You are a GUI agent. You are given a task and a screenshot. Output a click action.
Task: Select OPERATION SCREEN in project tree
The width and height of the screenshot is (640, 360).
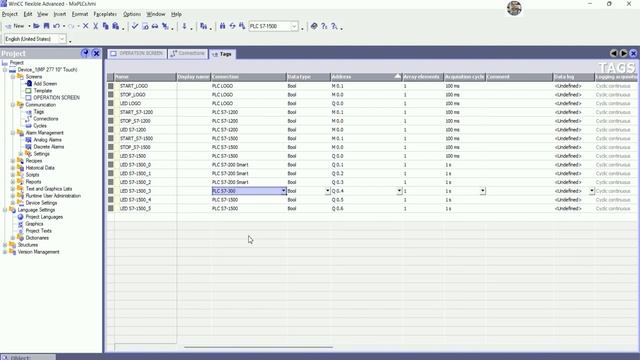click(56, 98)
